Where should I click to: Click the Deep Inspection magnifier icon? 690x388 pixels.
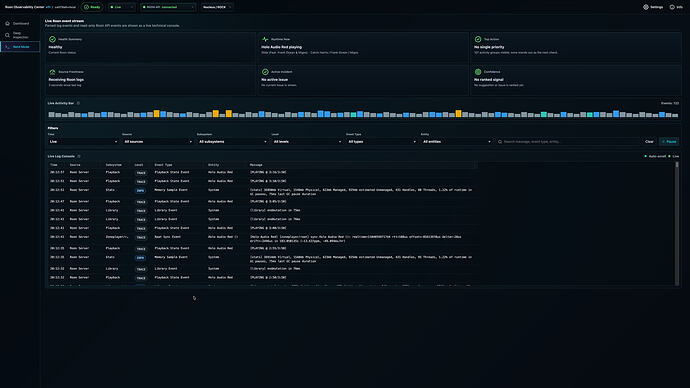click(x=7, y=35)
